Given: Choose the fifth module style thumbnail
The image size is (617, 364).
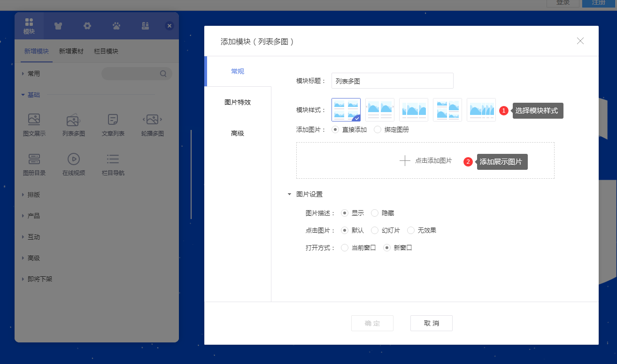Looking at the screenshot, I should point(481,110).
